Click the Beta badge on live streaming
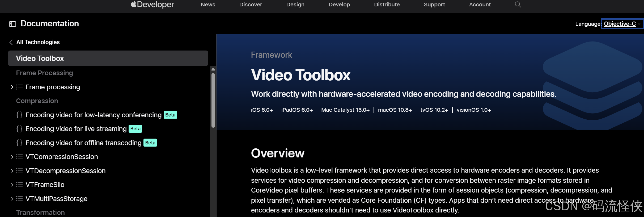Viewport: 644px width, 217px height. click(135, 129)
